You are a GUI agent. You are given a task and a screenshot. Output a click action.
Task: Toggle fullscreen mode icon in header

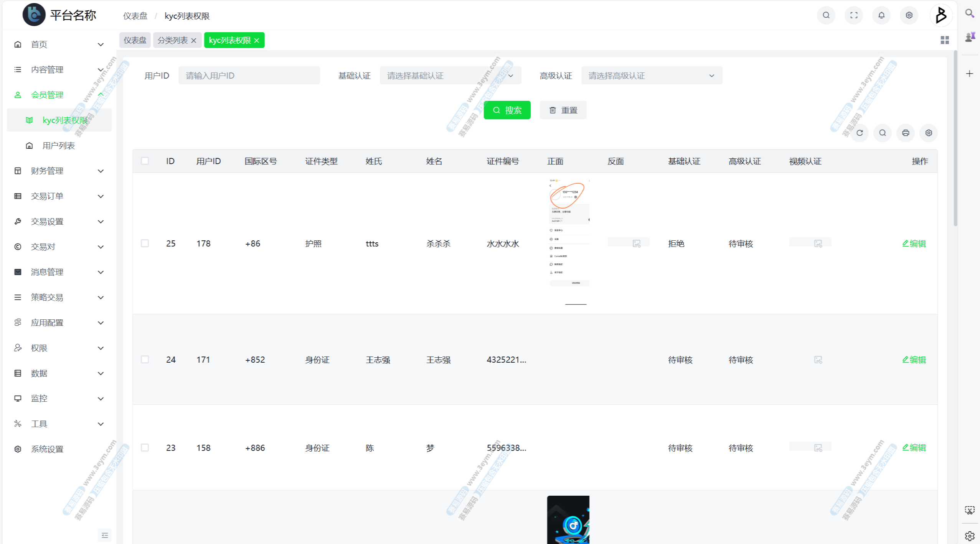854,15
